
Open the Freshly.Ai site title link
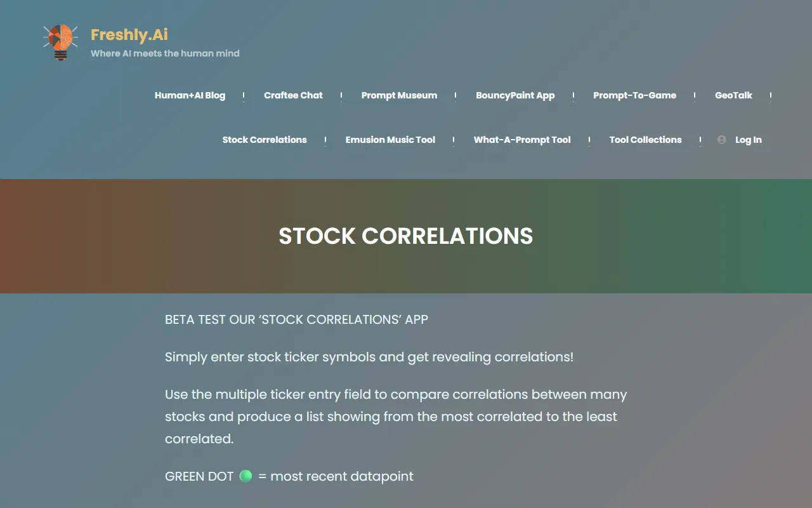click(x=129, y=35)
